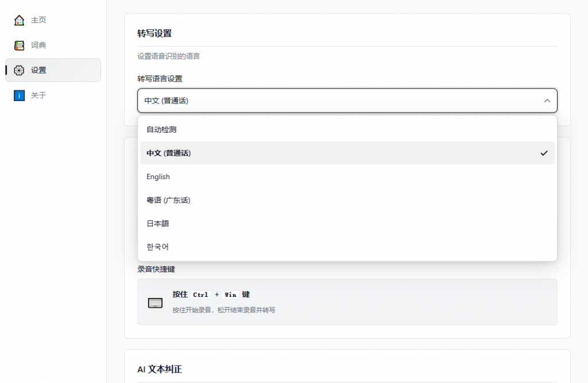Click the keyboard icon in the hotkey card
Screen dimensions: 588x383
pos(155,303)
